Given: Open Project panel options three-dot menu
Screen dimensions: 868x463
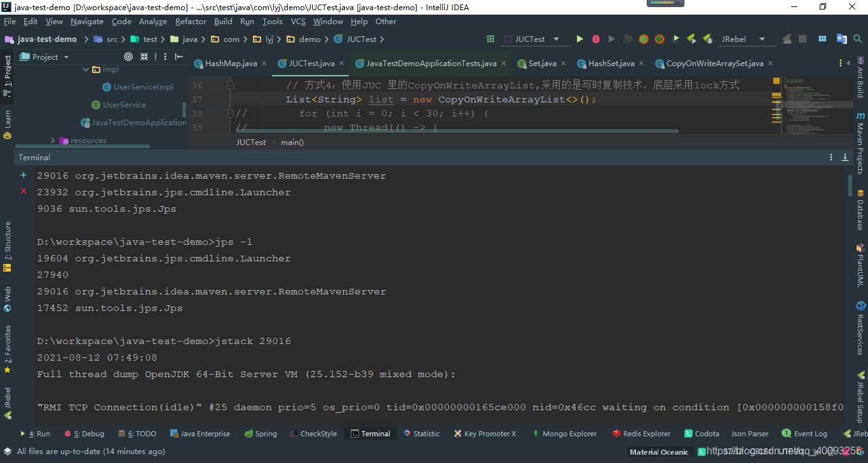Looking at the screenshot, I should click(x=164, y=57).
